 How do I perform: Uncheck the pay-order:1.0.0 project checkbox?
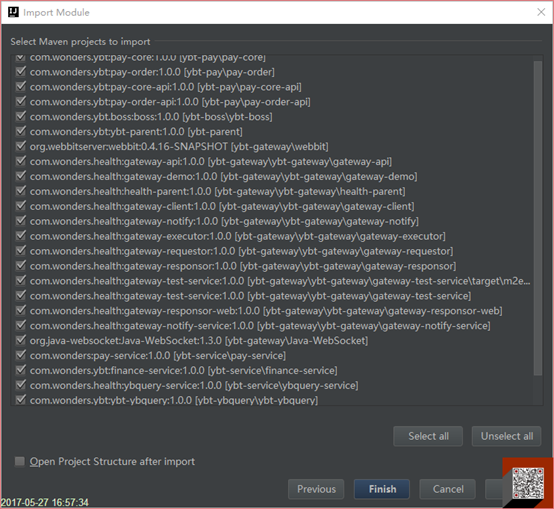click(21, 71)
